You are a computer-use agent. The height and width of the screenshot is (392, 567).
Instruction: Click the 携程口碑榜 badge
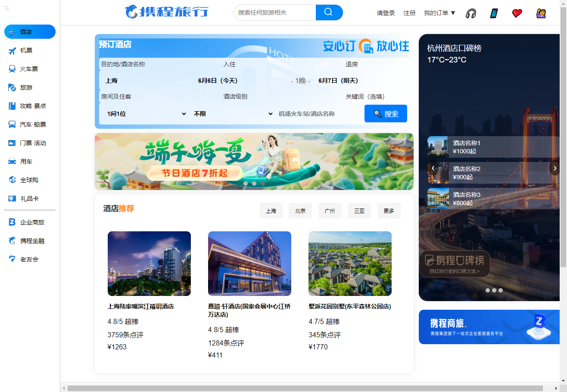pos(455,264)
